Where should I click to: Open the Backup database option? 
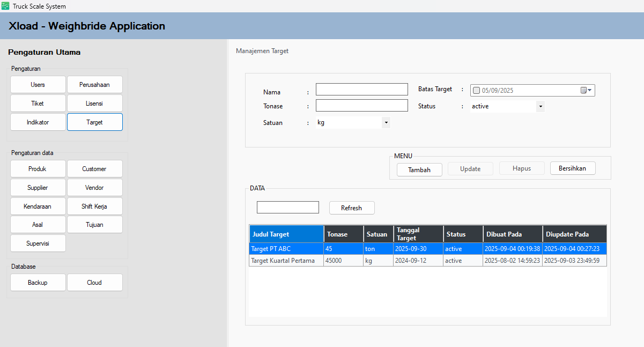[38, 283]
